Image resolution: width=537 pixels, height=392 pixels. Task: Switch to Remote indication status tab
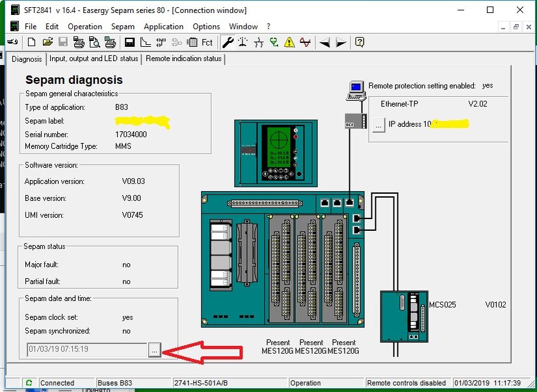point(183,59)
